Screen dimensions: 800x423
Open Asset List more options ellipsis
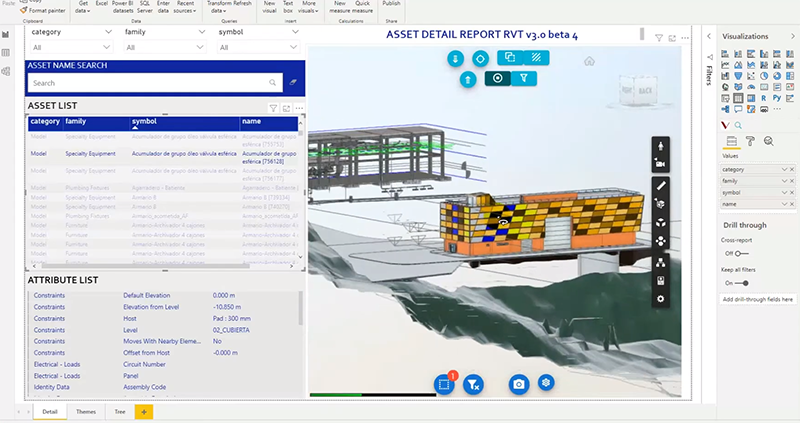click(299, 108)
